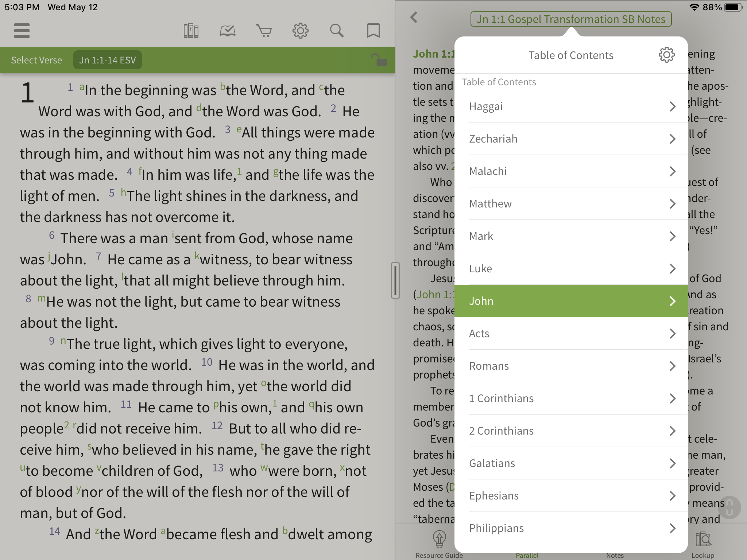Expand the Romans chevron

[x=673, y=366]
